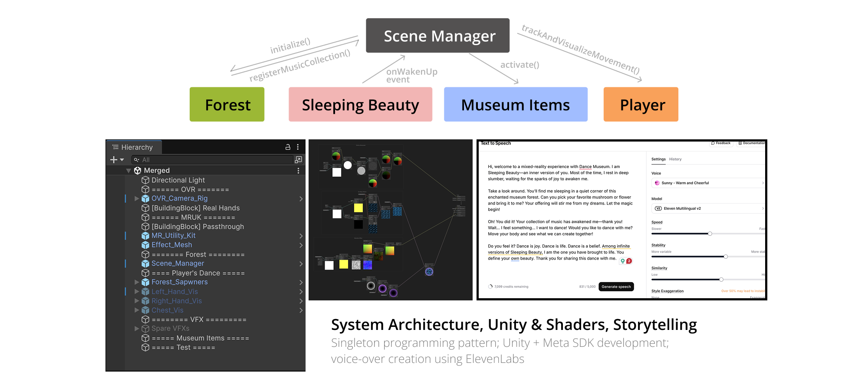Expand the Forest_Sapwners object
Image resolution: width=868 pixels, height=392 pixels.
[x=137, y=282]
